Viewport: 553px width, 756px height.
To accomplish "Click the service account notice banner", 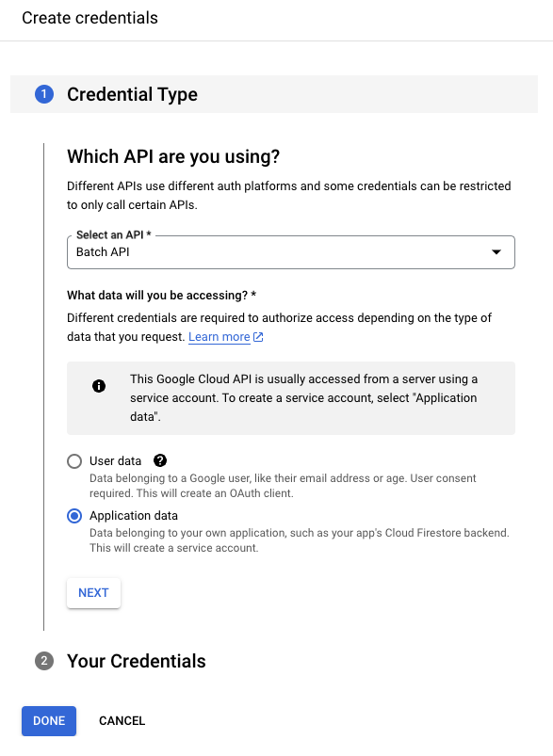I will [x=290, y=397].
